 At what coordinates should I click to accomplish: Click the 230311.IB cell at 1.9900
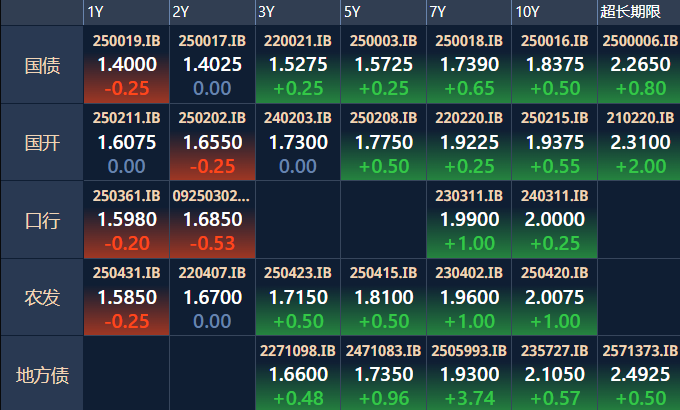467,219
